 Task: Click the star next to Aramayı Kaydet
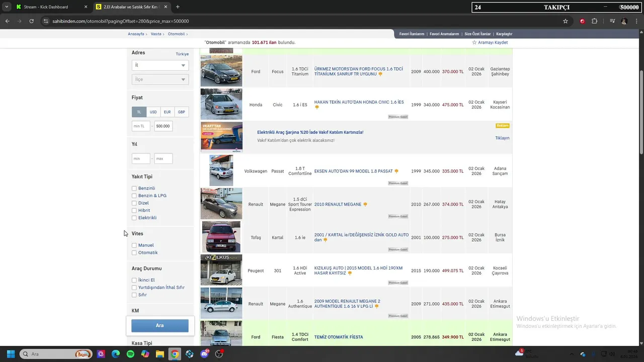click(x=474, y=43)
